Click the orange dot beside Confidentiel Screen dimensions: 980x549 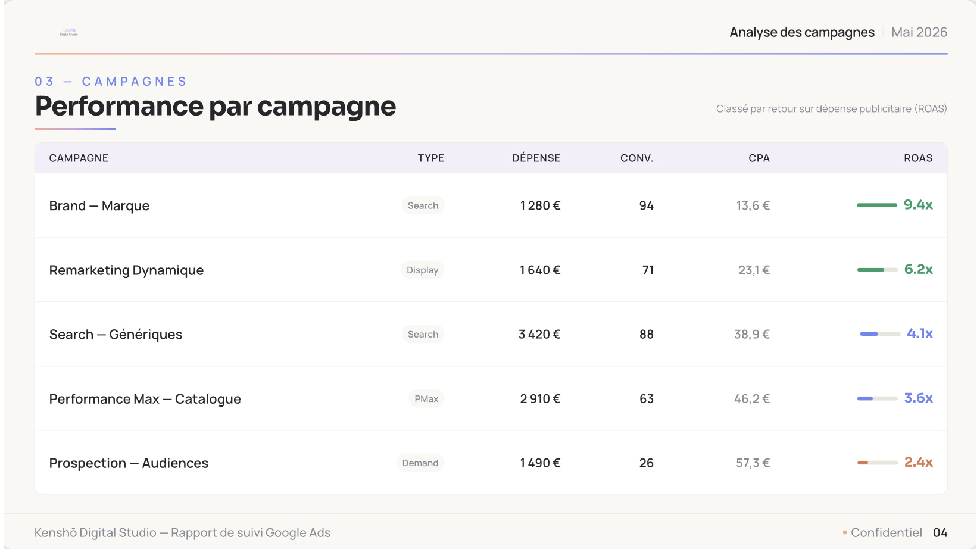pyautogui.click(x=845, y=532)
